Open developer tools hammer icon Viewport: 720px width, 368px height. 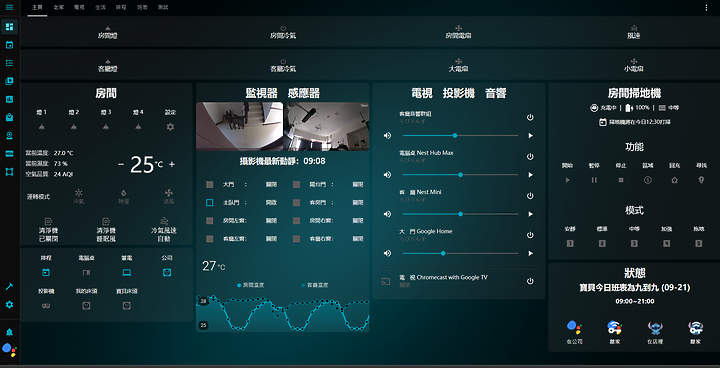[9, 287]
